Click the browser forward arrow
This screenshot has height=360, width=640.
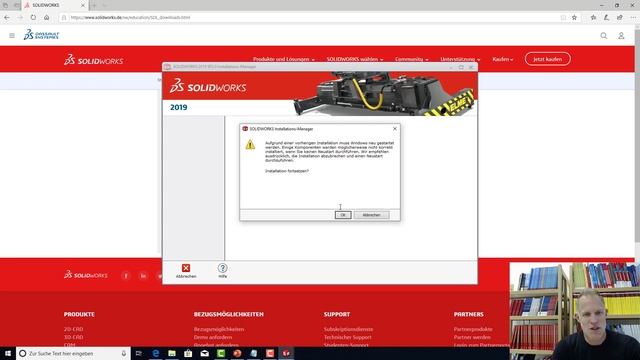click(x=20, y=18)
